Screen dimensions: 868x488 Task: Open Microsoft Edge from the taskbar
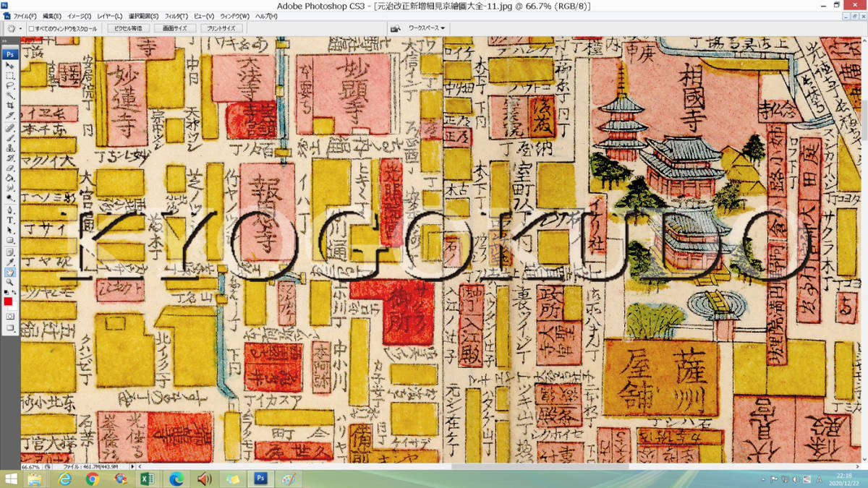176,479
